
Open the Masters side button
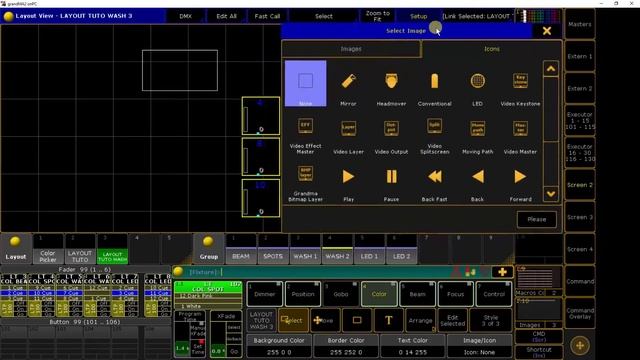[x=580, y=24]
